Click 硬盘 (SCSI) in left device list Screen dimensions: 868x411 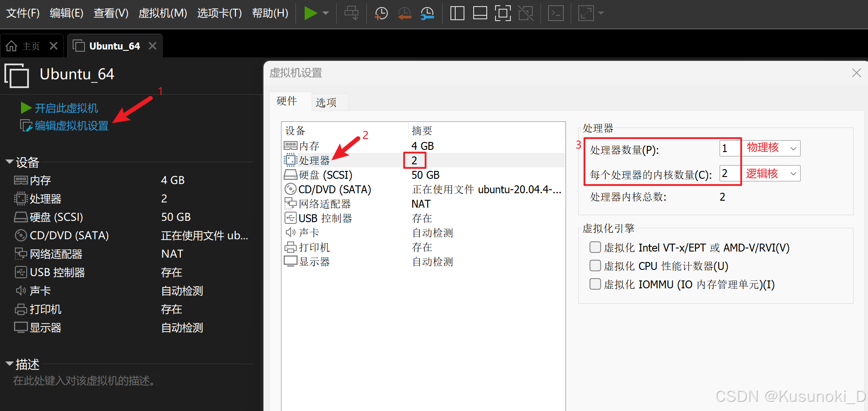[56, 217]
